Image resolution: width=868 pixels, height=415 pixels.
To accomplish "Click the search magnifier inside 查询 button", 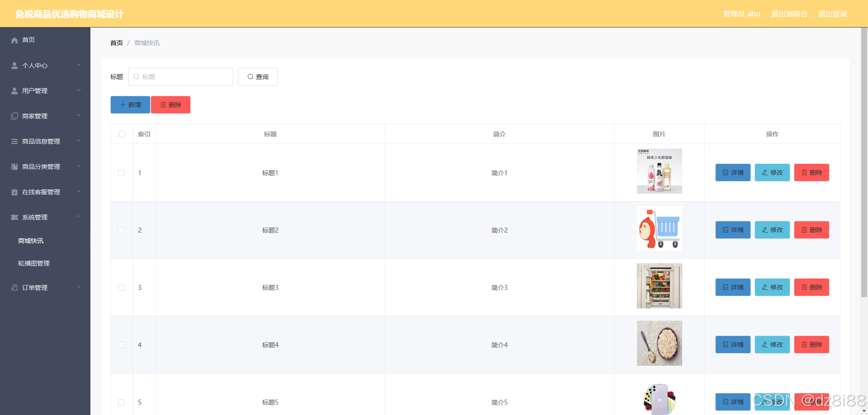I will tap(250, 76).
